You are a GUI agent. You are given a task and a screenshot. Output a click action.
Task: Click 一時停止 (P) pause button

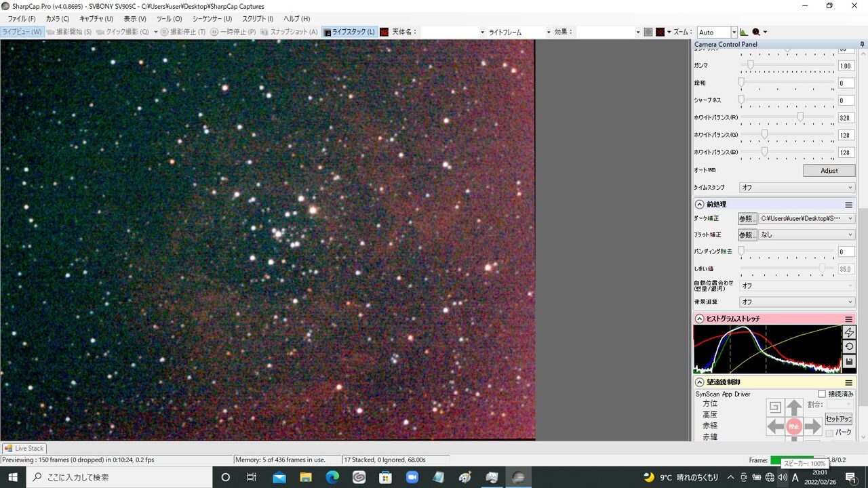click(x=233, y=32)
